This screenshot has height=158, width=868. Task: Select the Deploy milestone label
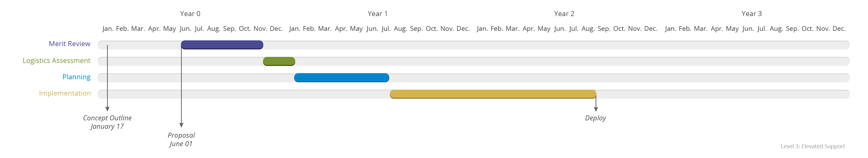coord(596,118)
